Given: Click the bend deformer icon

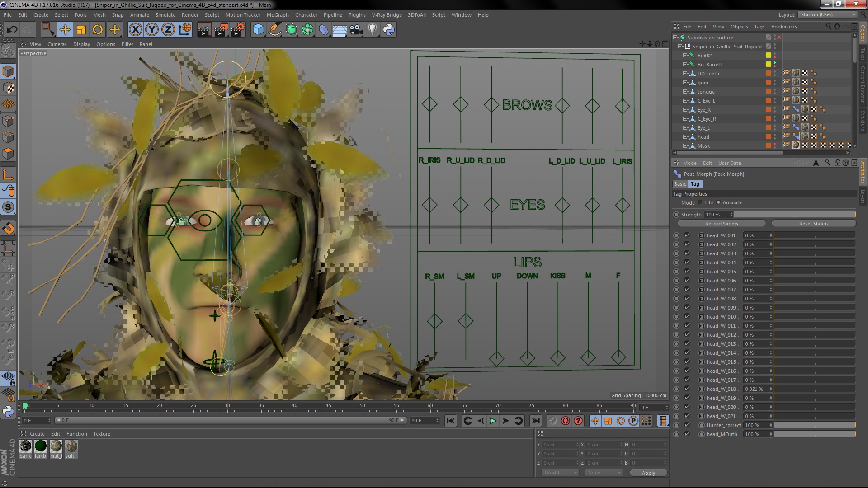Looking at the screenshot, I should (x=324, y=30).
